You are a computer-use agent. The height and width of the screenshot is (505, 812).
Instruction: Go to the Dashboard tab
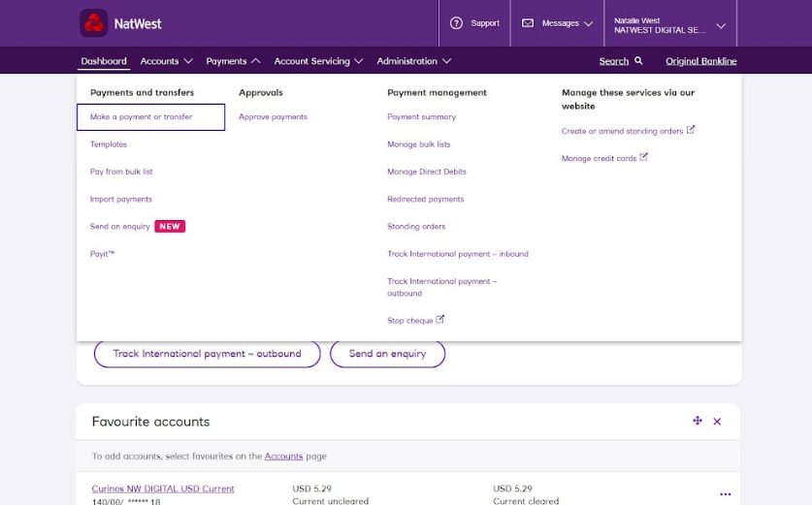[x=104, y=61]
